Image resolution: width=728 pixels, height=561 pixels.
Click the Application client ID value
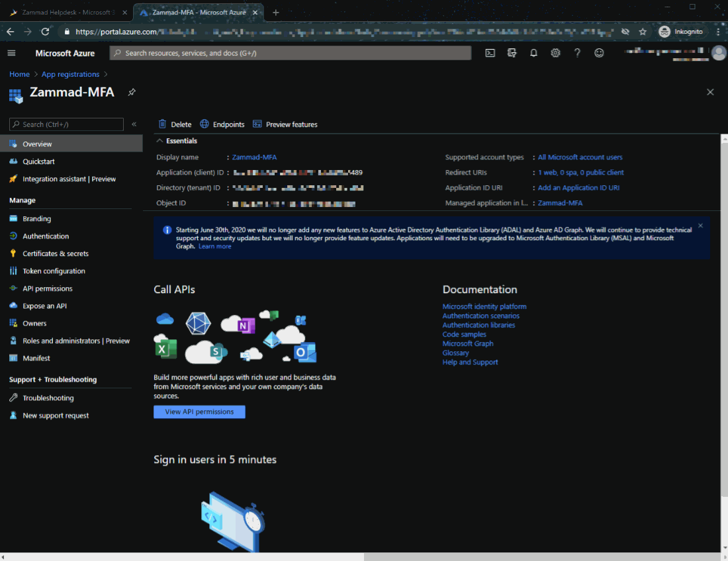[298, 173]
